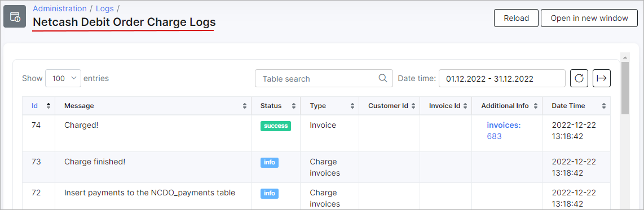The image size is (644, 210).
Task: Click the Status column header
Action: pyautogui.click(x=276, y=106)
